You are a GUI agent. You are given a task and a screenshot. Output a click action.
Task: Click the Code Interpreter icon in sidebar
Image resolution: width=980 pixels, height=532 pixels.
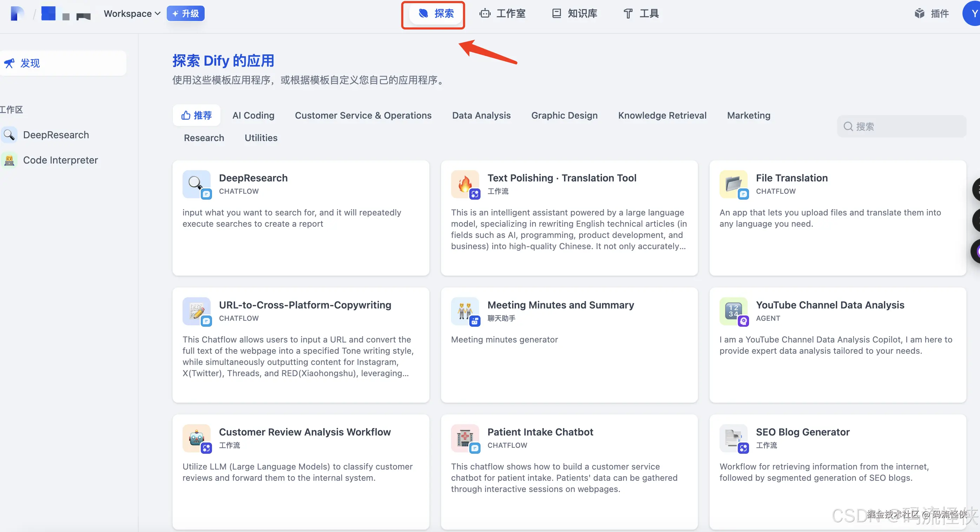pyautogui.click(x=9, y=160)
